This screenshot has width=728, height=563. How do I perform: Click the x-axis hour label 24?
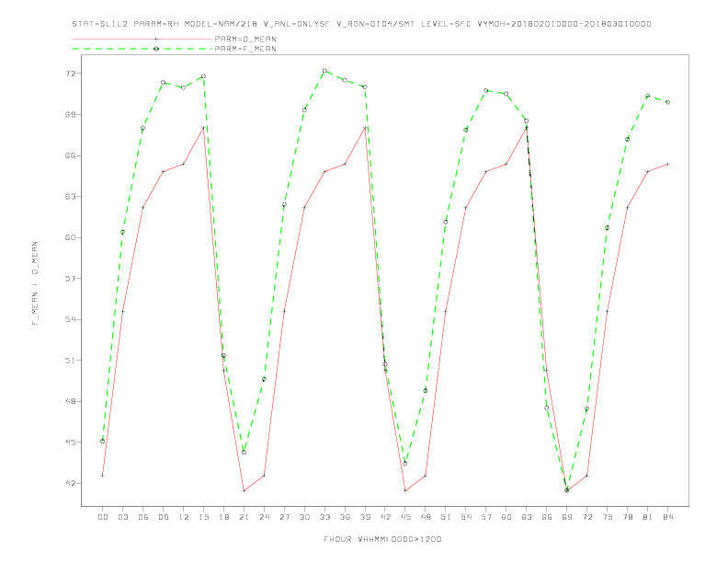264,517
